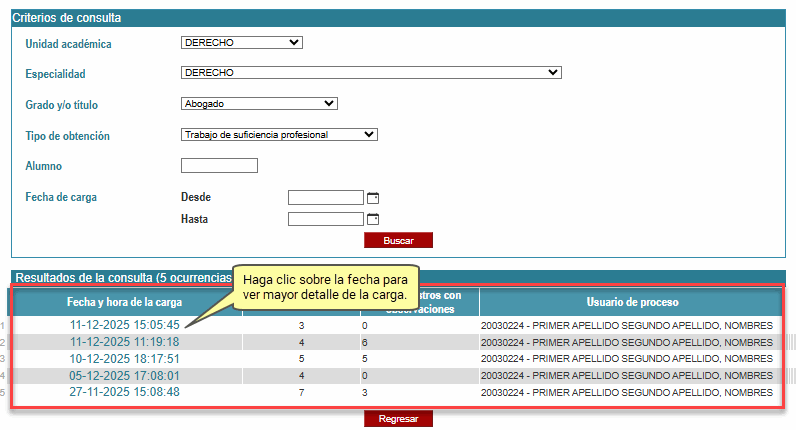Open load details for 11-12-2025 11:19:18
The height and width of the screenshot is (430, 796).
coord(124,342)
